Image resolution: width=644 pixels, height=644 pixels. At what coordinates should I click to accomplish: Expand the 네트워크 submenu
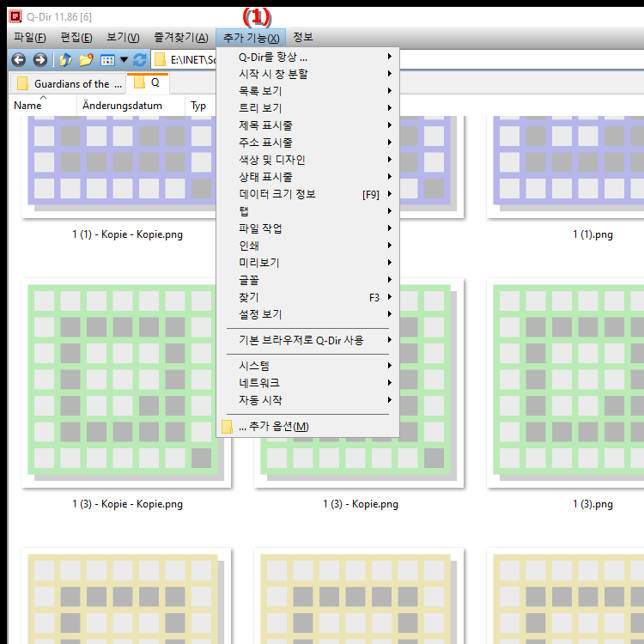pos(307,383)
